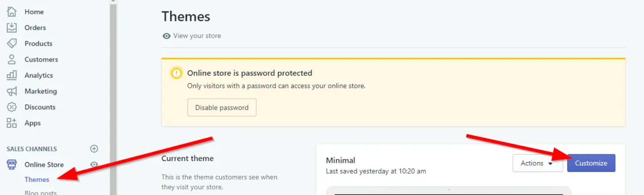Click the Customers person icon
The height and width of the screenshot is (195, 644).
[x=12, y=59]
